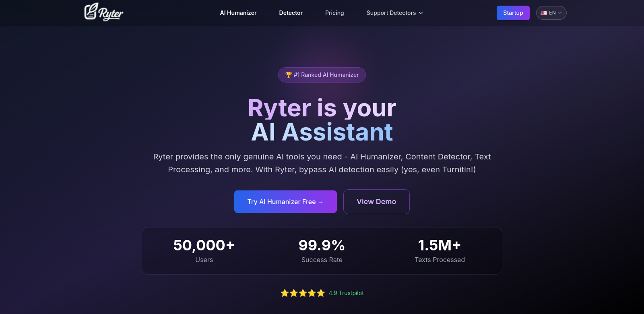Viewport: 644px width, 314px height.
Task: Click the US flag icon
Action: (544, 13)
